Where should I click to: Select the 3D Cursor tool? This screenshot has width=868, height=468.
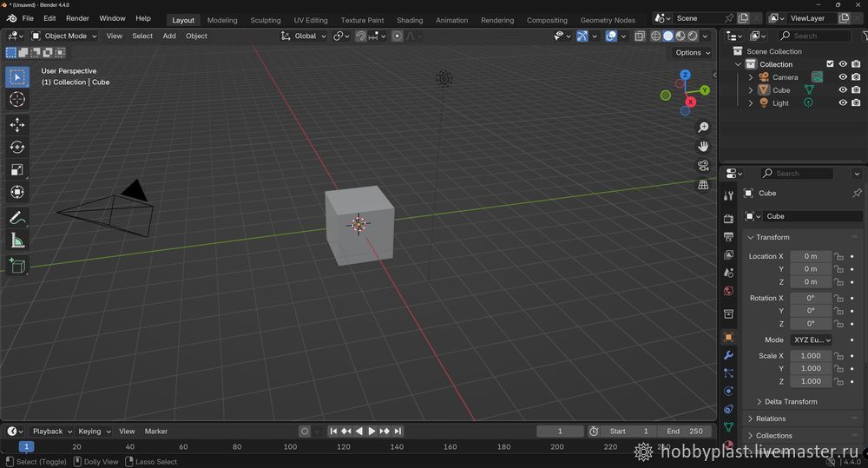[x=17, y=99]
